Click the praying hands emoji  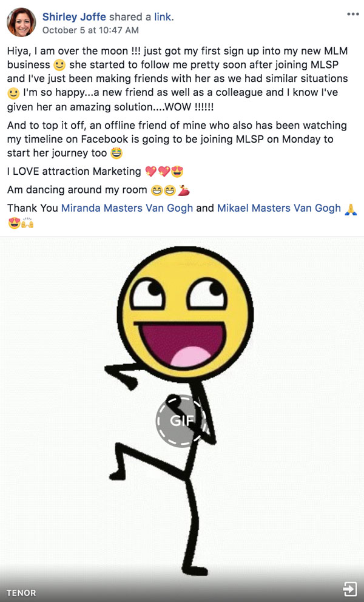tap(351, 209)
